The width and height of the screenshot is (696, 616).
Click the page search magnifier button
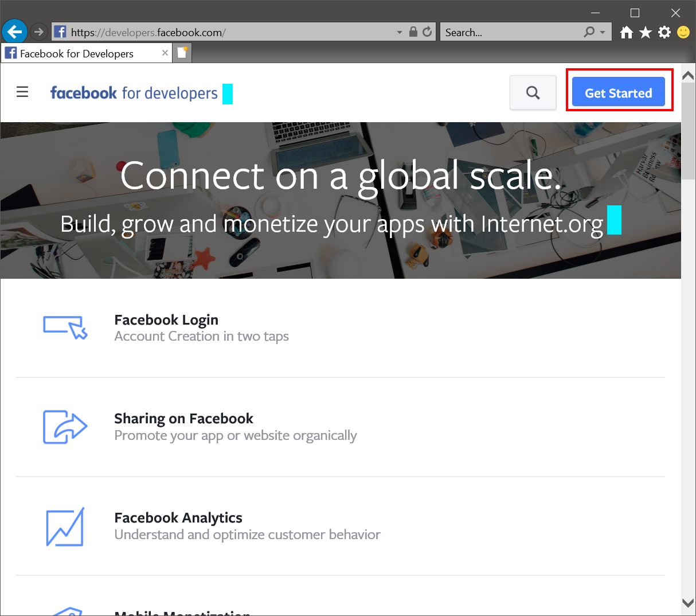(x=533, y=92)
